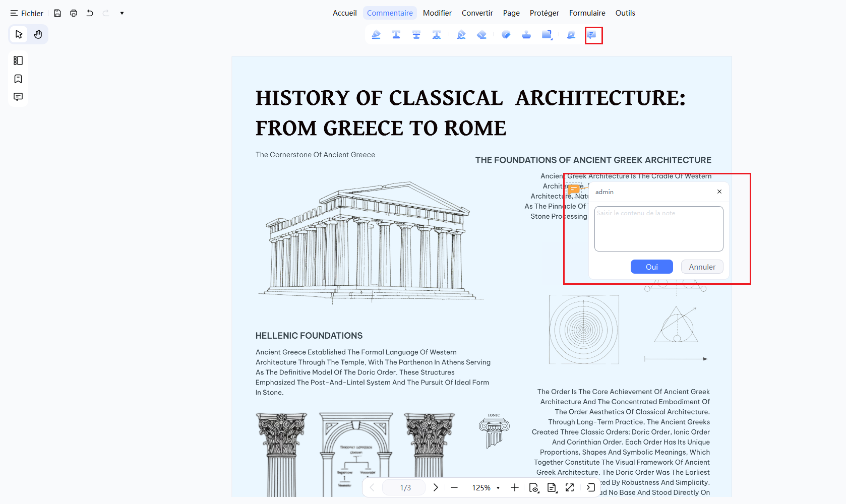Click the greyed-out redo arrow
Image resolution: width=846 pixels, height=504 pixels.
[x=106, y=13]
